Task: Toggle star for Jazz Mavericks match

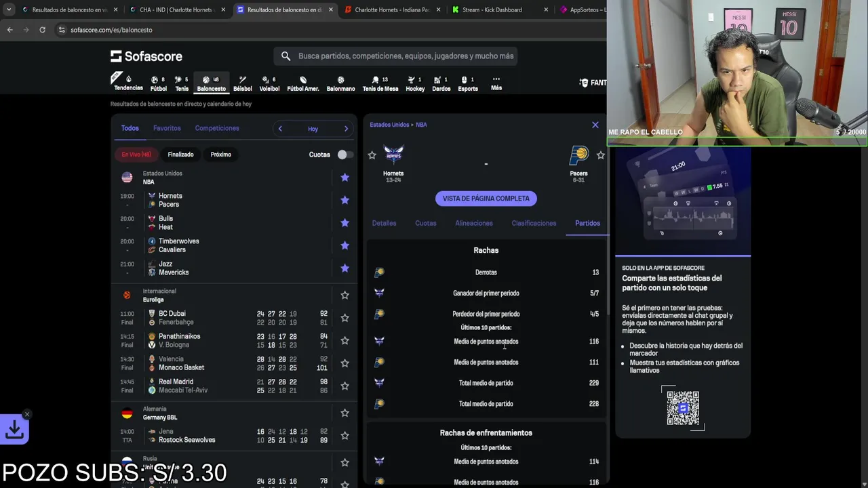Action: click(344, 268)
